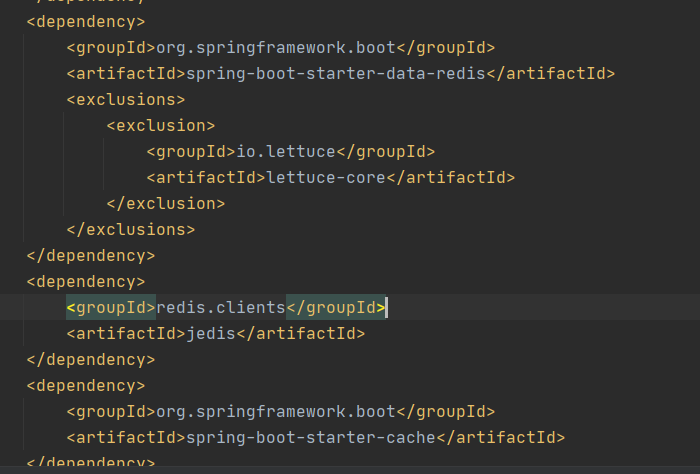Click org.springframework.boot above spring-boot-starter-cache
The height and width of the screenshot is (474, 700).
tap(276, 412)
